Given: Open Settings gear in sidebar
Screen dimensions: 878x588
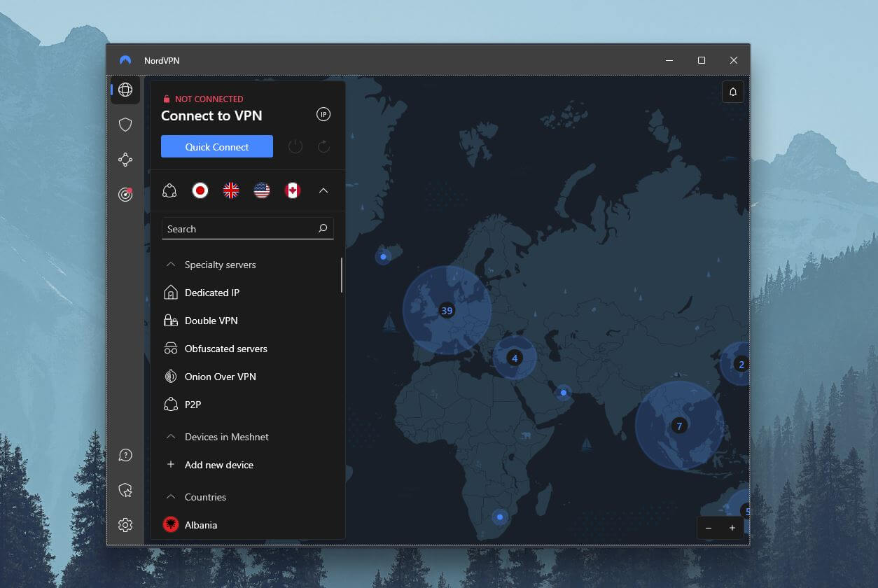Looking at the screenshot, I should (125, 524).
